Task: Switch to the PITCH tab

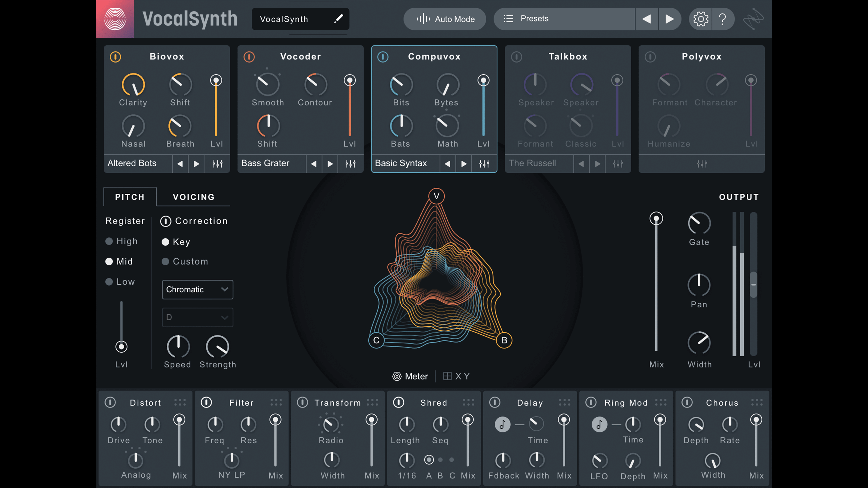Action: tap(130, 197)
